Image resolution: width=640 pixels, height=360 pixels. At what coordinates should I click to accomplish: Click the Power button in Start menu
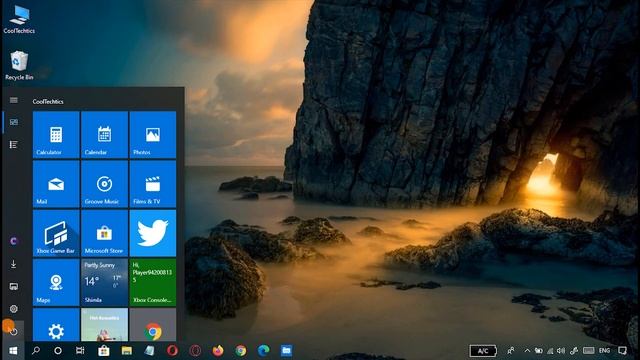tap(13, 331)
